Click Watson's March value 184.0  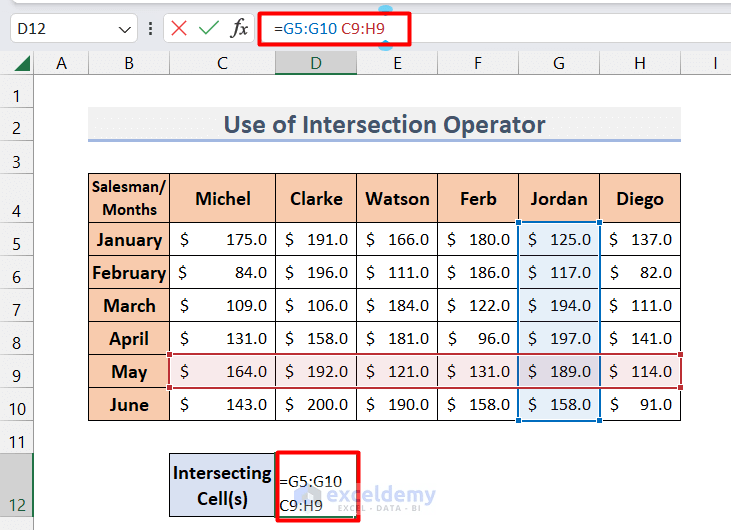click(397, 306)
